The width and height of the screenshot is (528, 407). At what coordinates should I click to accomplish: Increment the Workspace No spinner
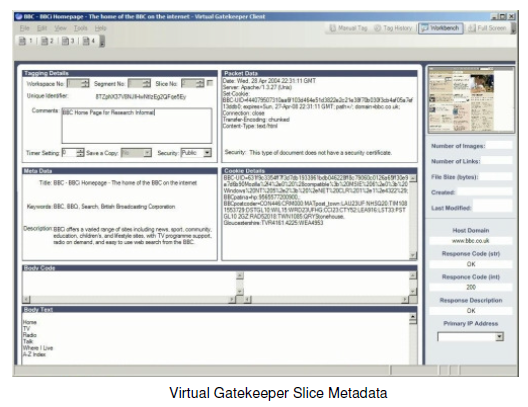click(x=86, y=81)
